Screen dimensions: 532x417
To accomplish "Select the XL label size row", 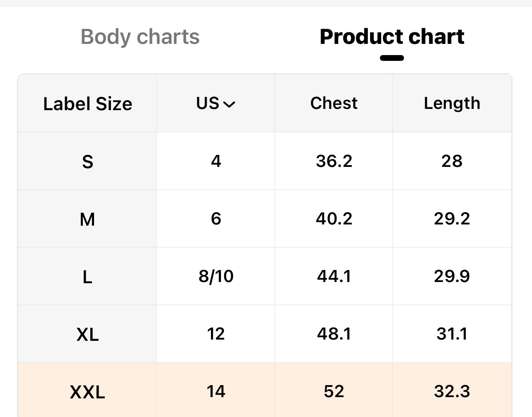I will [x=87, y=334].
